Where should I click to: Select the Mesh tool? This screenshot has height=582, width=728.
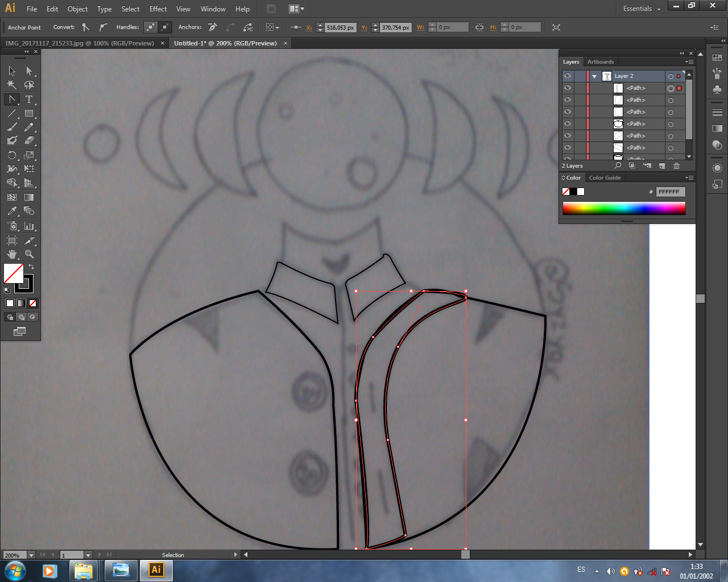(x=12, y=197)
